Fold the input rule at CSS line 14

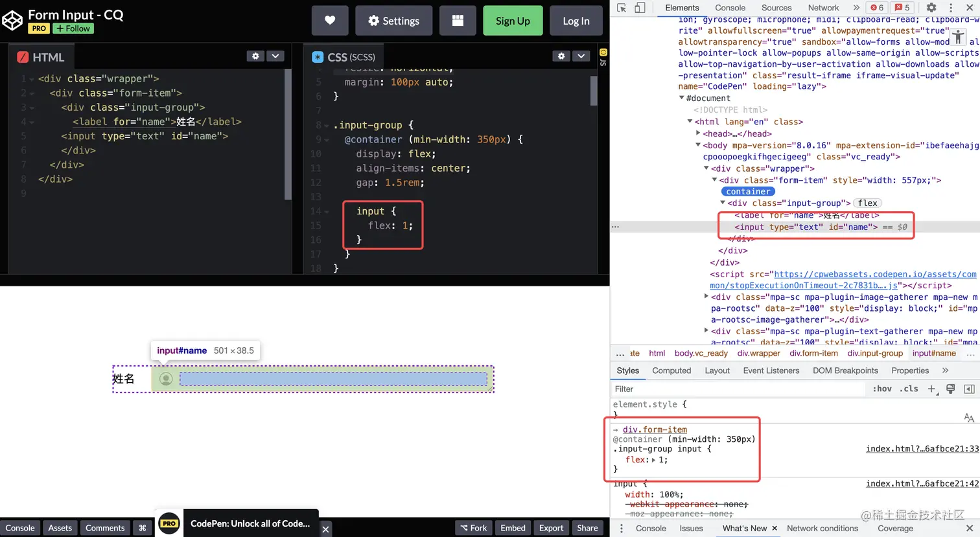click(x=327, y=211)
